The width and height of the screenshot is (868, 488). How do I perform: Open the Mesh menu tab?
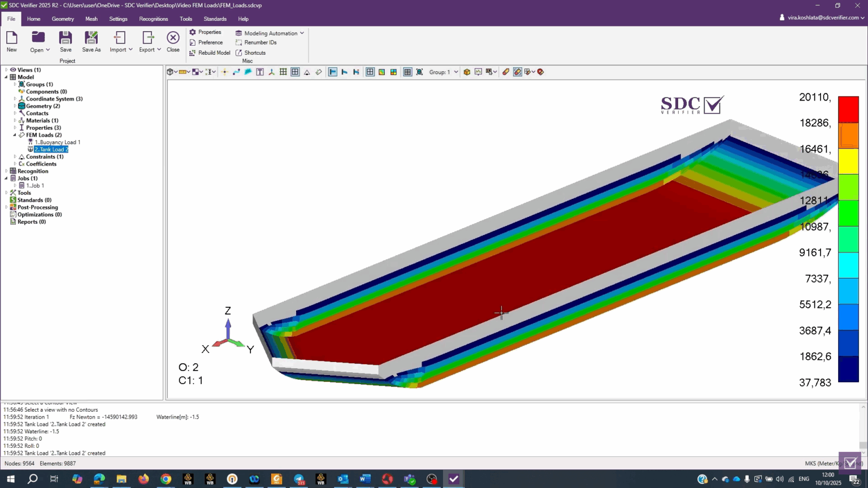[x=92, y=19]
